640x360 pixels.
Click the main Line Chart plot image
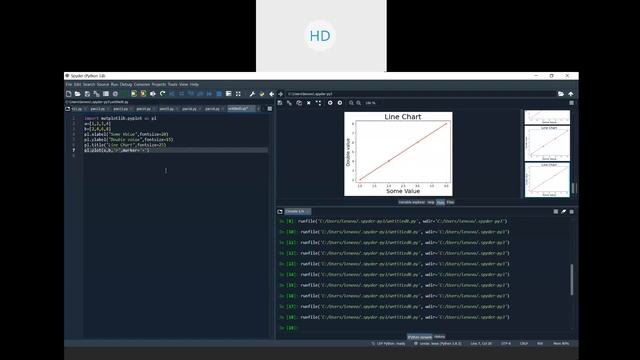tap(398, 154)
